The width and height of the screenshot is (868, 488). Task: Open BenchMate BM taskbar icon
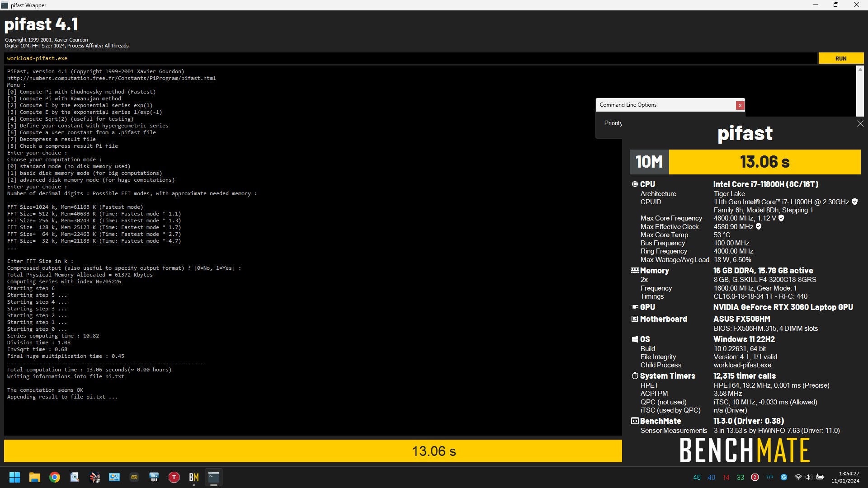point(194,477)
